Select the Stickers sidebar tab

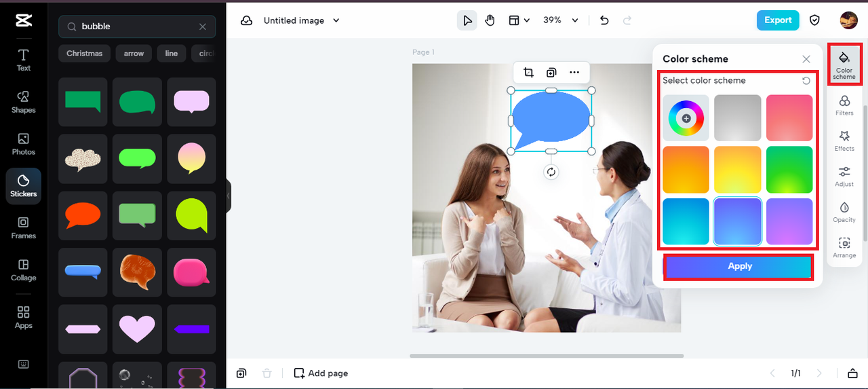pyautogui.click(x=24, y=186)
